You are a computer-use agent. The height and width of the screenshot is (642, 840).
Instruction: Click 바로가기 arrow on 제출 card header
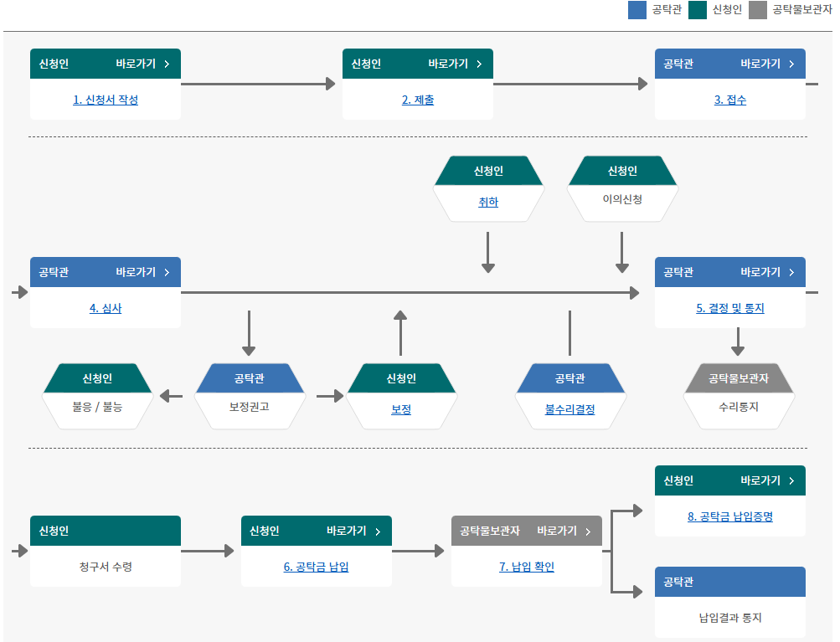(x=479, y=64)
